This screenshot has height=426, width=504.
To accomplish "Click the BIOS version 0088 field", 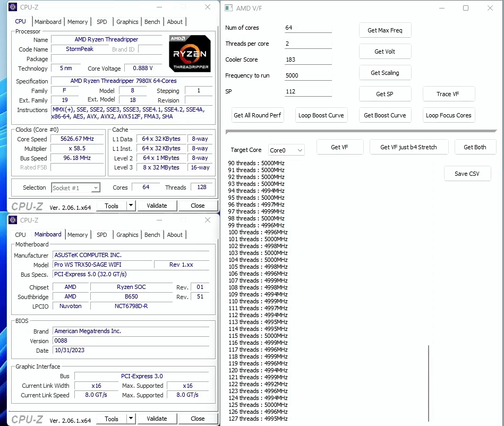I will [131, 340].
